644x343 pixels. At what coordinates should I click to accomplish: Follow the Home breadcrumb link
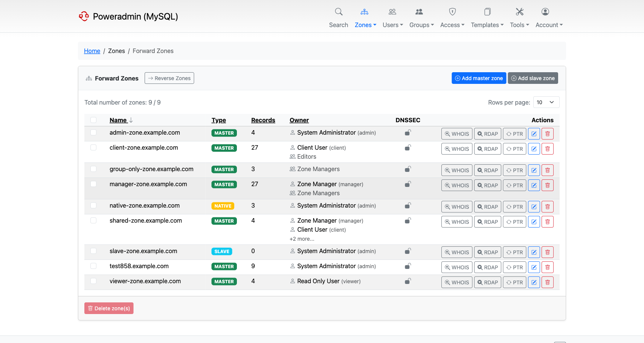click(92, 51)
